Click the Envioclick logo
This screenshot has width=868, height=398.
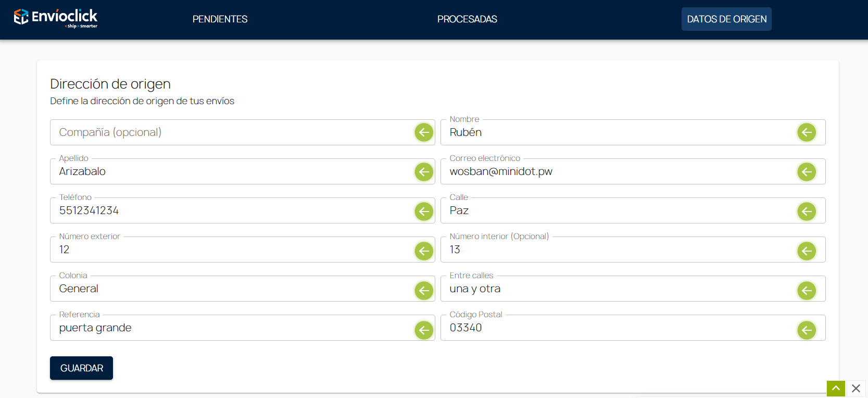(x=56, y=18)
